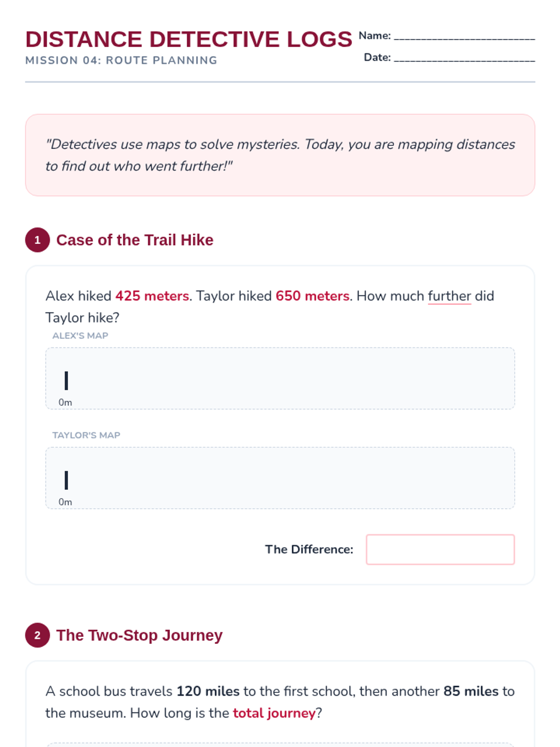
Task: Click inside Alex's Map drawing area
Action: [280, 378]
